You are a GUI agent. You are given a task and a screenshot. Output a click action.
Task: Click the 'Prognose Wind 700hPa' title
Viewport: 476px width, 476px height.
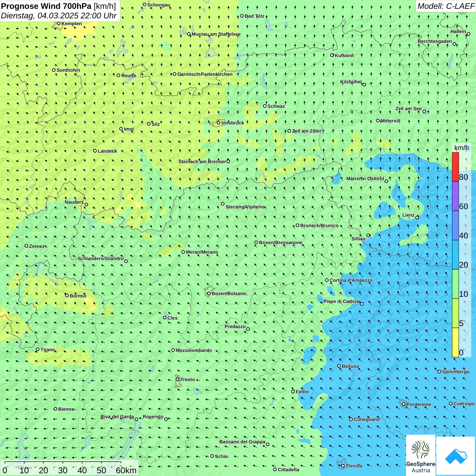46,6
